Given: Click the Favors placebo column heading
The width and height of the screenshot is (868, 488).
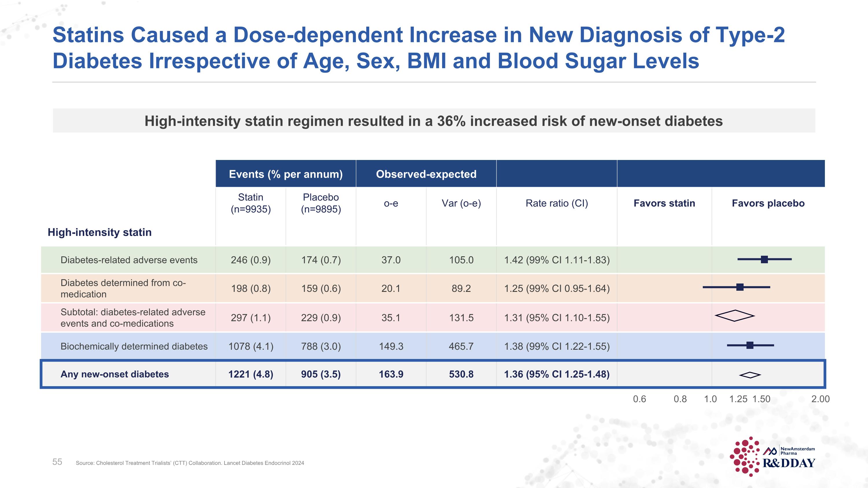Looking at the screenshot, I should 768,203.
